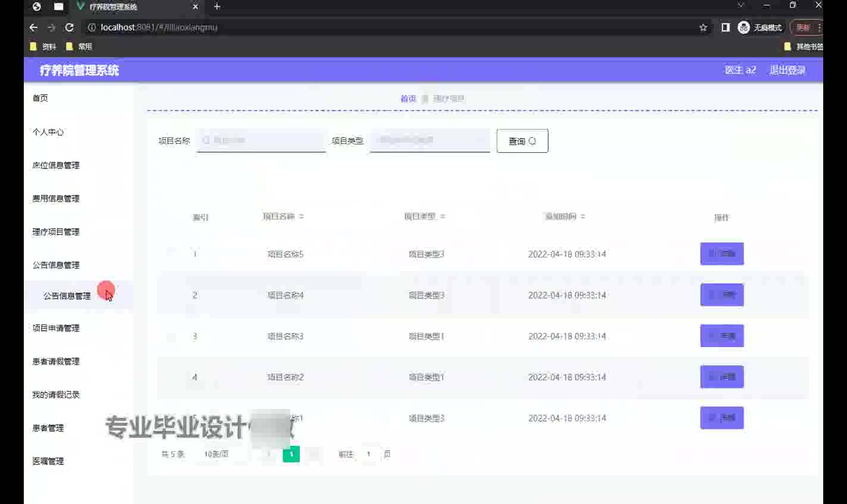The height and width of the screenshot is (504, 847).
Task: Sort table by 添加时间 column
Action: [x=583, y=216]
